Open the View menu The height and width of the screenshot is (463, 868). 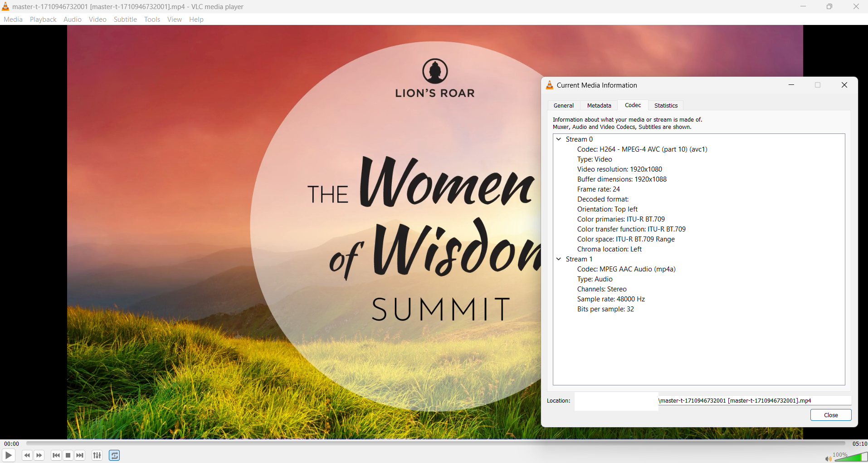click(175, 20)
